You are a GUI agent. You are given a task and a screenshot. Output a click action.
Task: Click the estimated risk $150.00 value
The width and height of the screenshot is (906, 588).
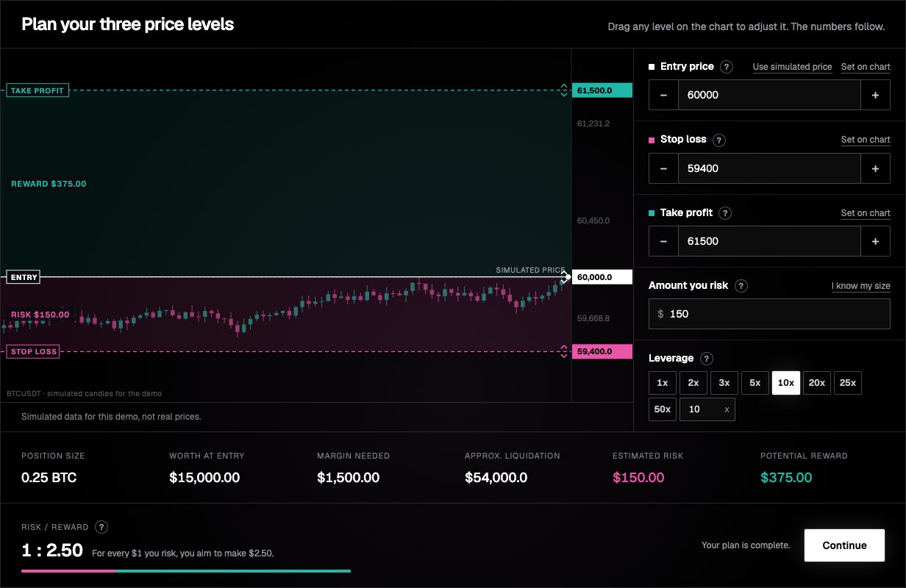click(x=638, y=478)
